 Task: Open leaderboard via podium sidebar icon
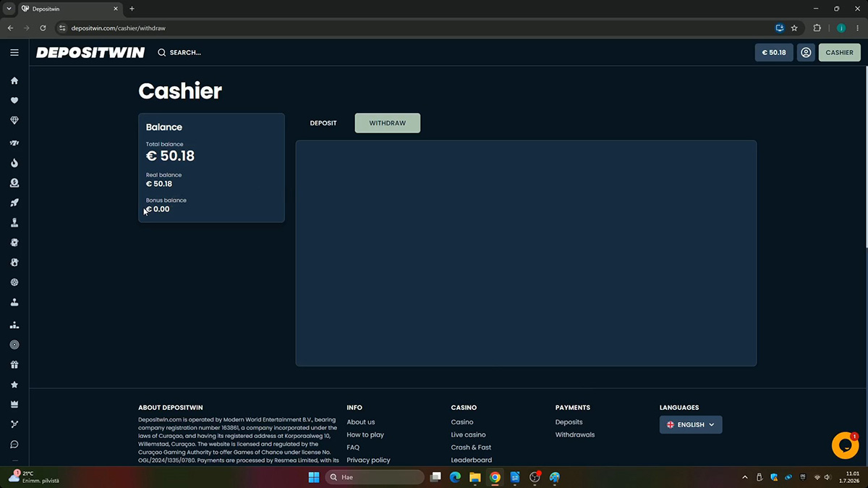point(14,325)
